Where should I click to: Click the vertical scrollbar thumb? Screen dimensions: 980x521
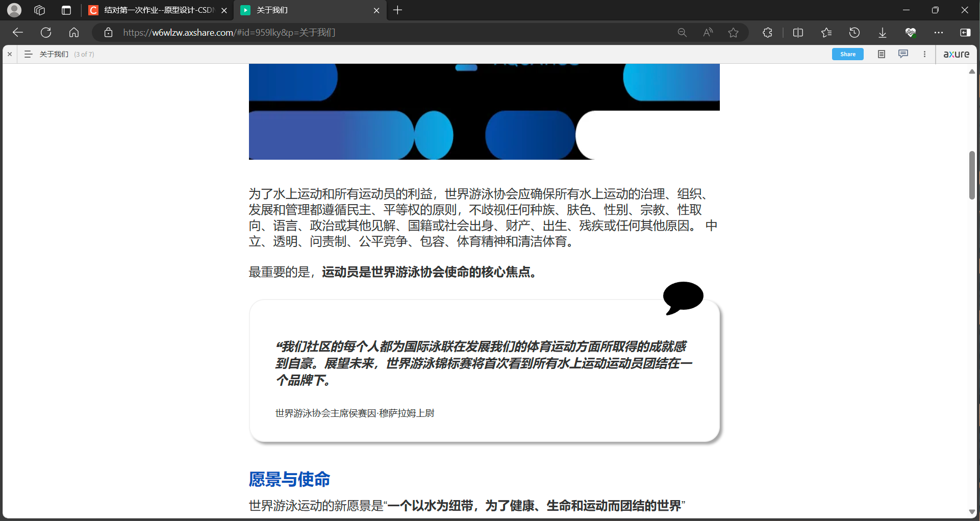pyautogui.click(x=972, y=175)
